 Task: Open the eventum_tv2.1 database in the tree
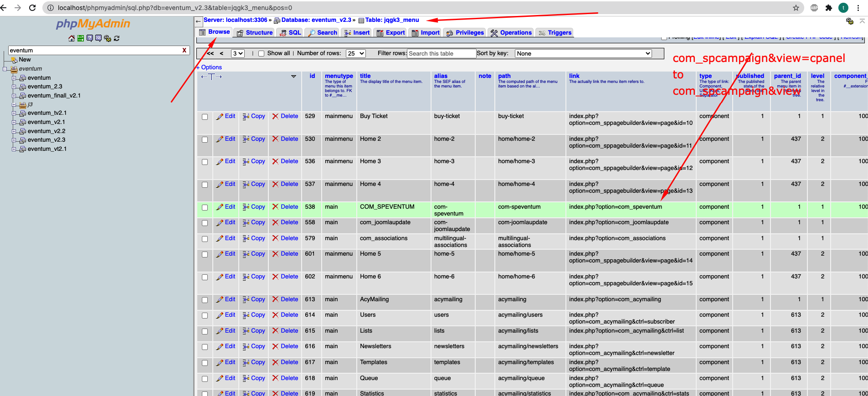coord(47,113)
